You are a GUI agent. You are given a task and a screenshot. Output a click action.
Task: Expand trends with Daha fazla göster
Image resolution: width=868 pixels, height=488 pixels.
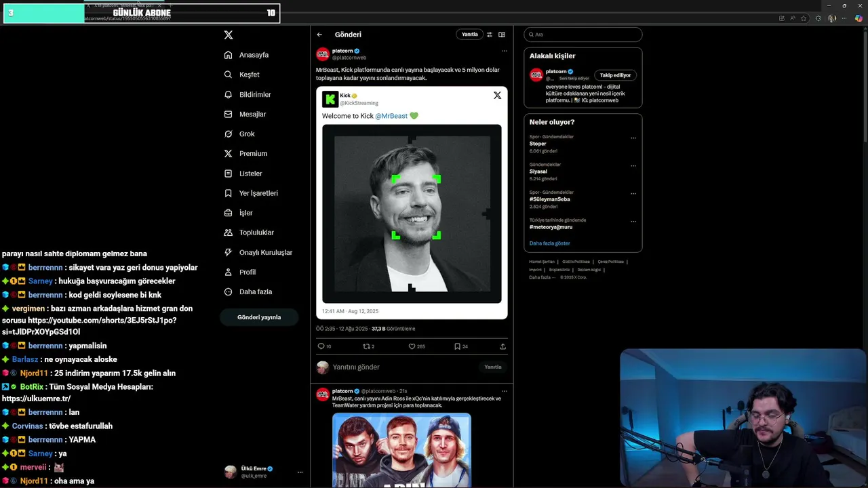549,243
